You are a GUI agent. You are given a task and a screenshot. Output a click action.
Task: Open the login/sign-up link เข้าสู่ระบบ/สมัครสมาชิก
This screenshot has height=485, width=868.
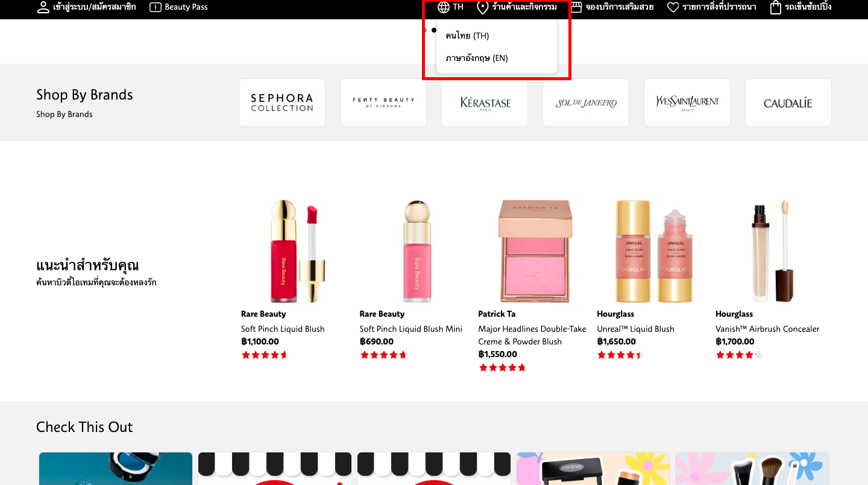95,7
